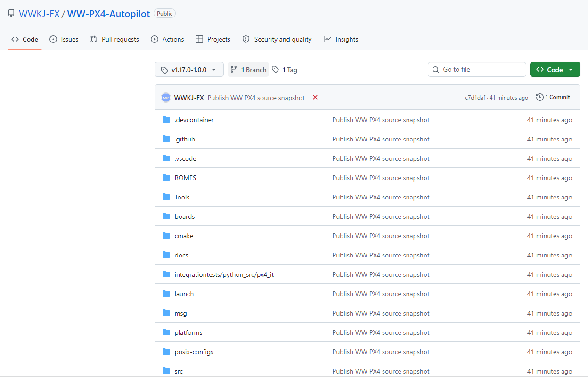Open the .vscode folder
588x382 pixels.
(x=185, y=158)
